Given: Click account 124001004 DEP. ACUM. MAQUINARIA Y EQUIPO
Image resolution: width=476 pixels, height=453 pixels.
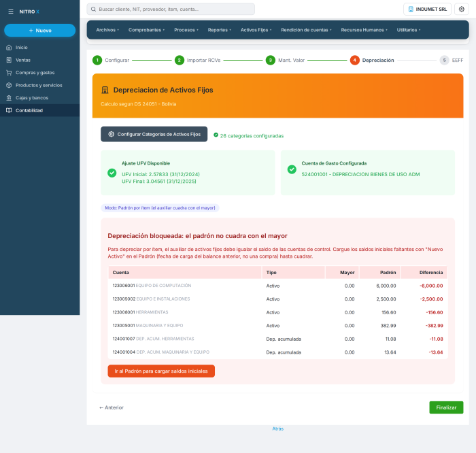Looking at the screenshot, I should 161,352.
